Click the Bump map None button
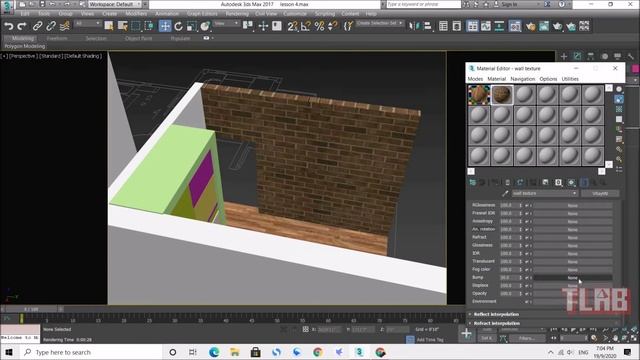Screen dimensions: 640x360 573,278
